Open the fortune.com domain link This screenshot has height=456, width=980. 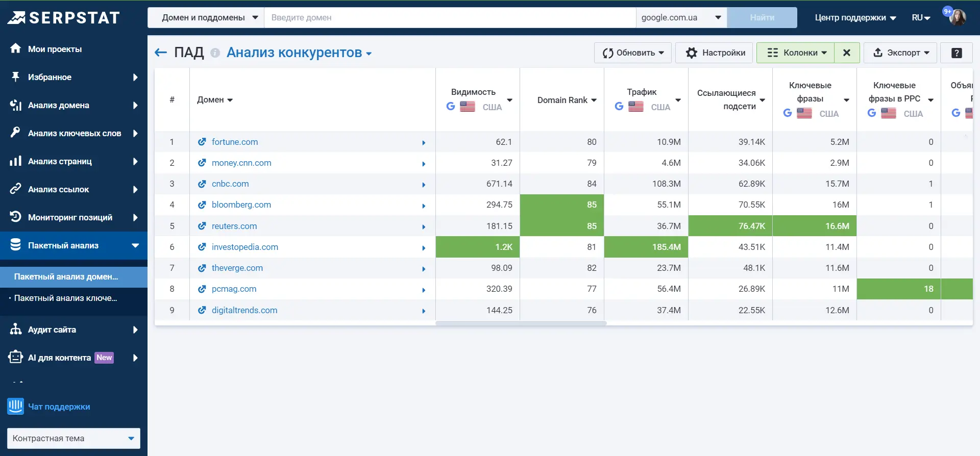[x=235, y=142]
